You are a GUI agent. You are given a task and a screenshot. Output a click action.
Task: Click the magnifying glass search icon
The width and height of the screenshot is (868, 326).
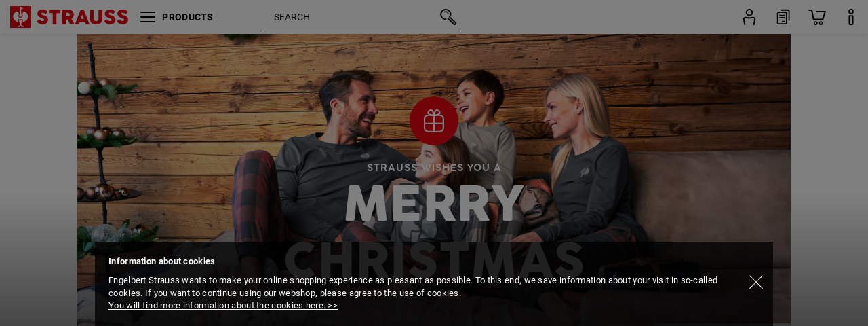pyautogui.click(x=448, y=17)
